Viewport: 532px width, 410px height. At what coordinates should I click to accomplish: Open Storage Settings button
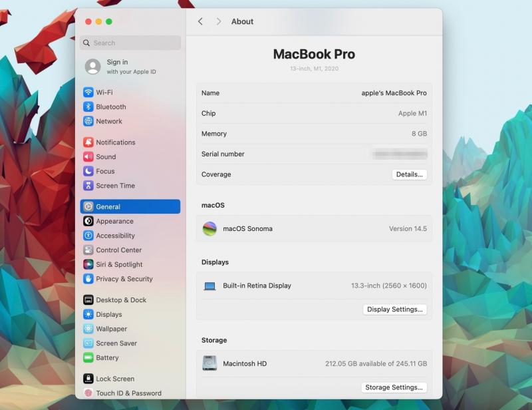(x=394, y=387)
